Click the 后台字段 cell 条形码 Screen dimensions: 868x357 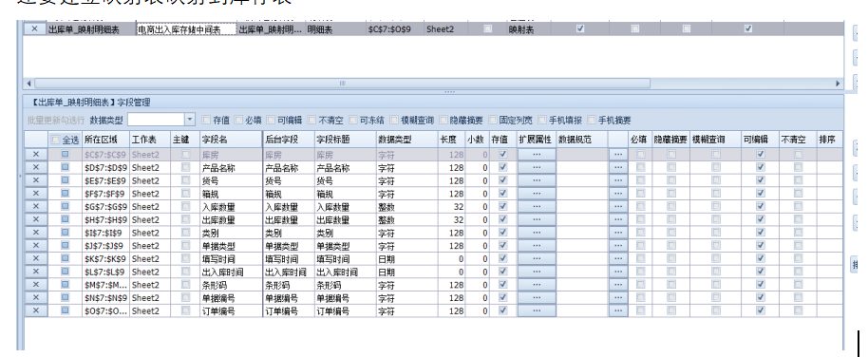289,285
